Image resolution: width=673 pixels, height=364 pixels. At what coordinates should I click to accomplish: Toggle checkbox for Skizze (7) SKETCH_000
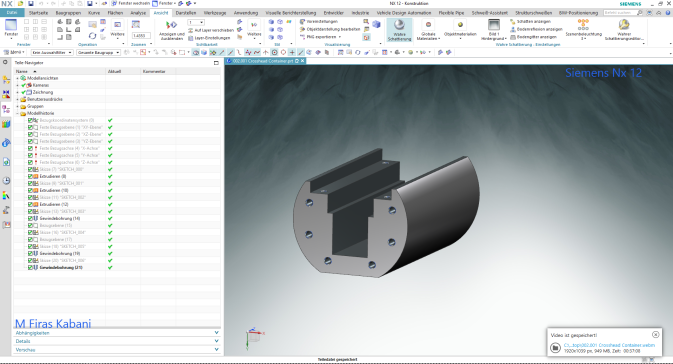[x=30, y=170]
